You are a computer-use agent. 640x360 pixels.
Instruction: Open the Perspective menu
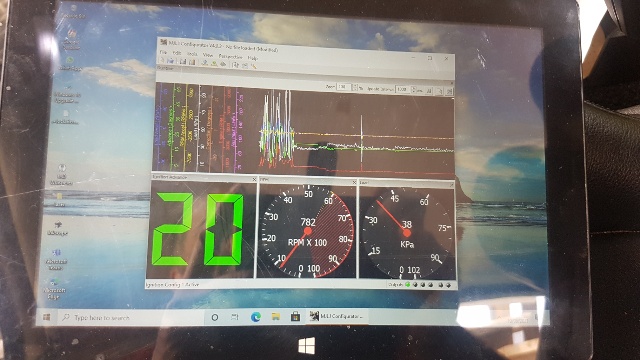pos(230,57)
